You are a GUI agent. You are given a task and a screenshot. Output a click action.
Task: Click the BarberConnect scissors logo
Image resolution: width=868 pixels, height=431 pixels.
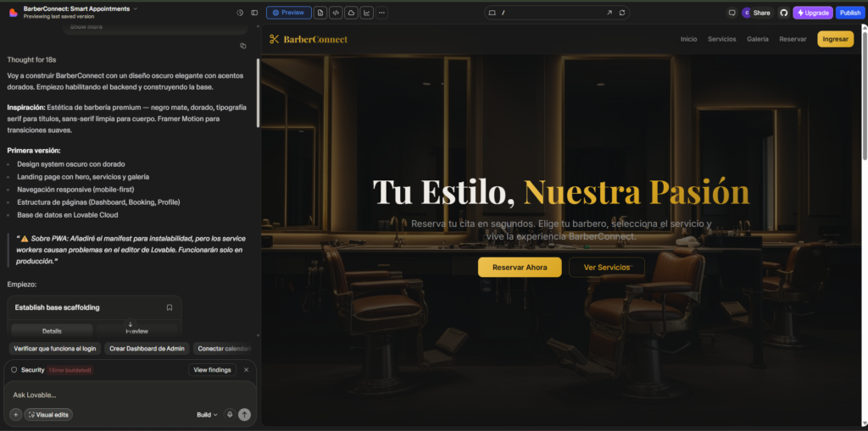click(274, 39)
